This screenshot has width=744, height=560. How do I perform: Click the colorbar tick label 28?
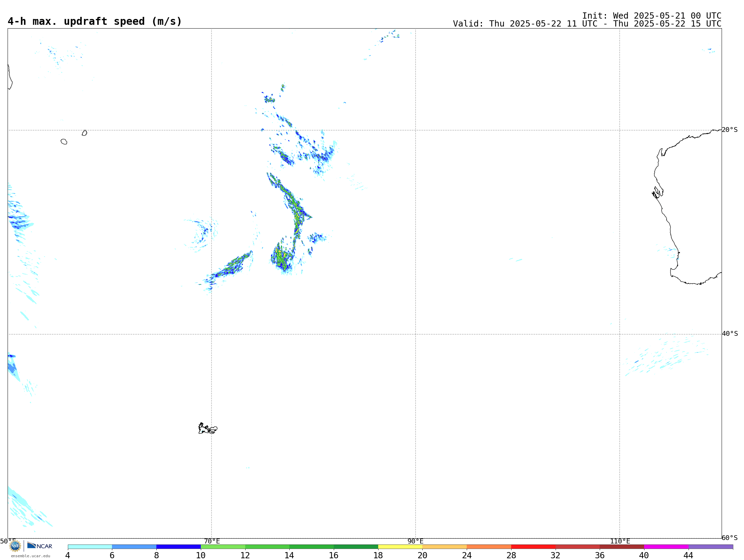(x=511, y=555)
